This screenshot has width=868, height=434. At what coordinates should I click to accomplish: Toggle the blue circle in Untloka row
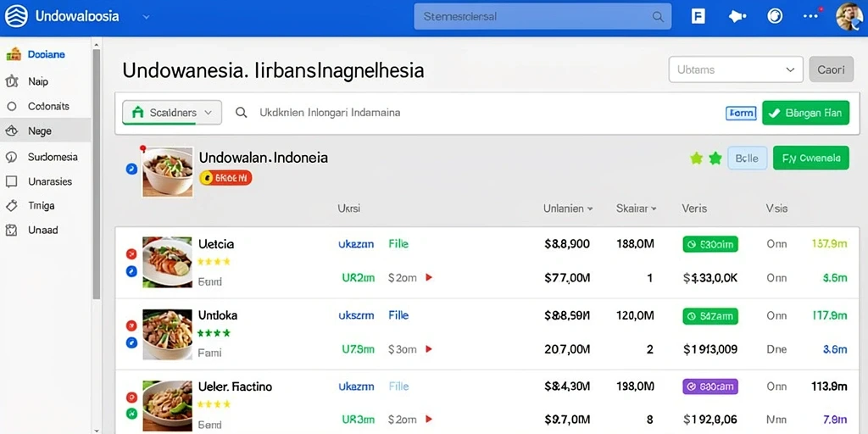point(131,342)
